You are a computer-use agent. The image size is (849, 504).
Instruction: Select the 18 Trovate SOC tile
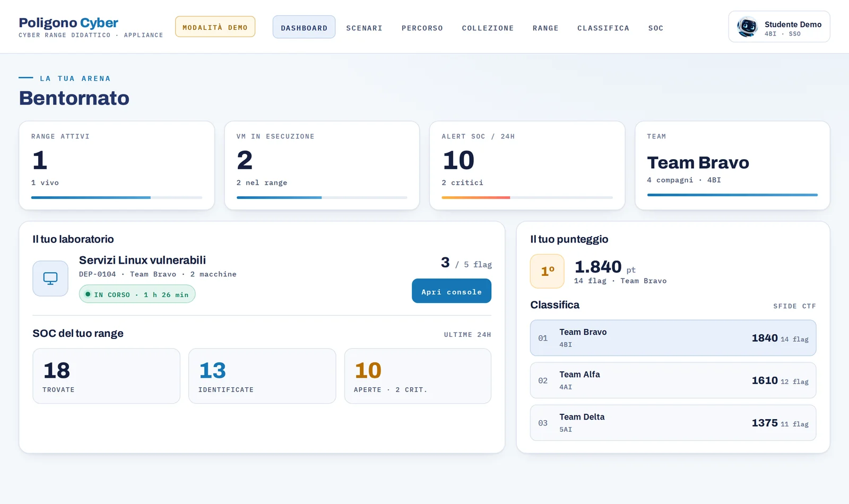(106, 376)
